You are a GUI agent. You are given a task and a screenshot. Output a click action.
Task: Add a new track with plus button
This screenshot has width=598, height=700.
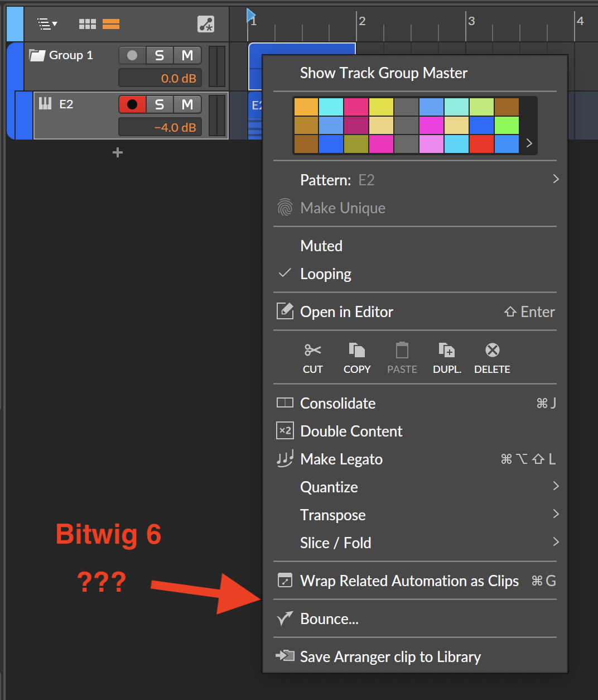pyautogui.click(x=118, y=152)
